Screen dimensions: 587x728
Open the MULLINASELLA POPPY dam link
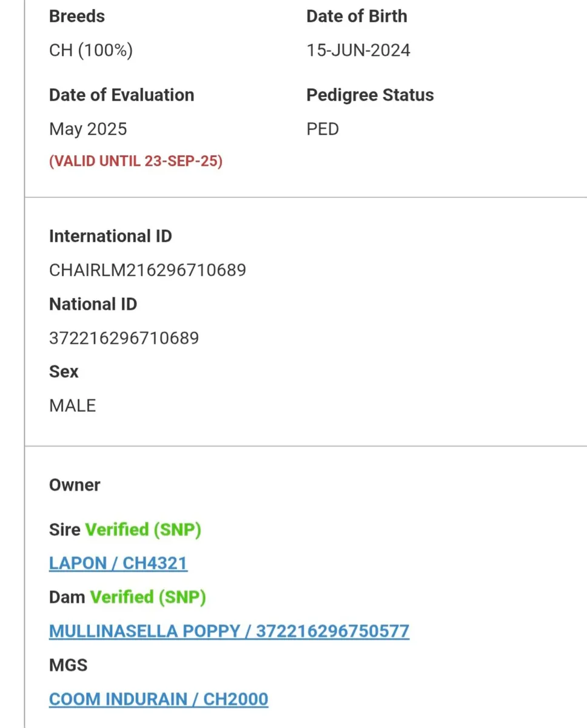coord(229,632)
